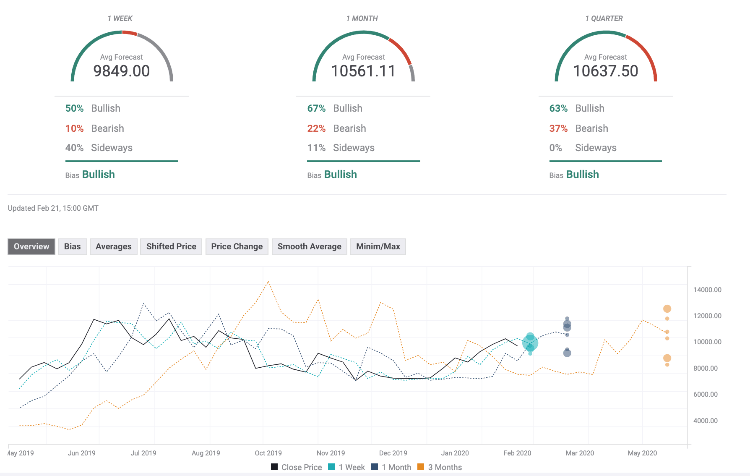
Task: Open the Smooth Average tab
Action: [x=309, y=246]
